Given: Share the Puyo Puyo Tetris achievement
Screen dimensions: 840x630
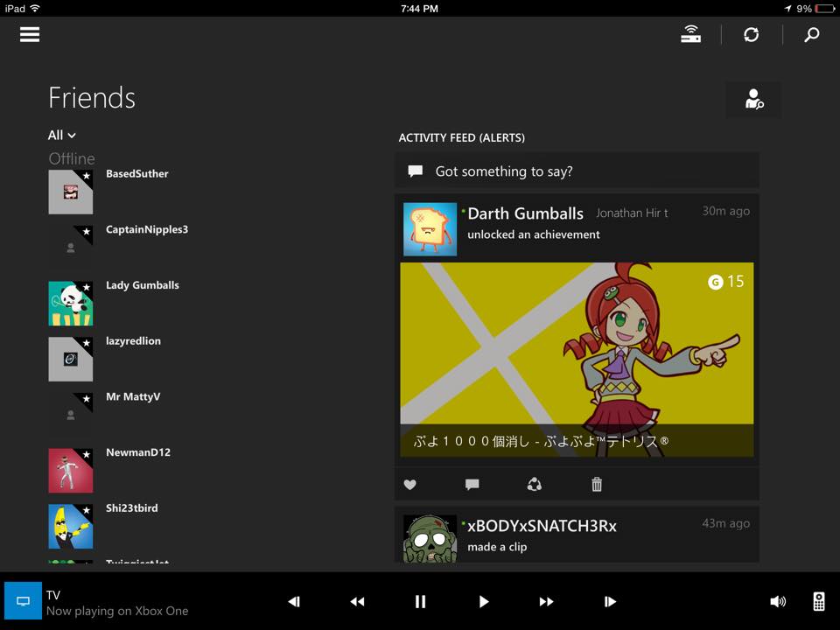Looking at the screenshot, I should point(534,484).
